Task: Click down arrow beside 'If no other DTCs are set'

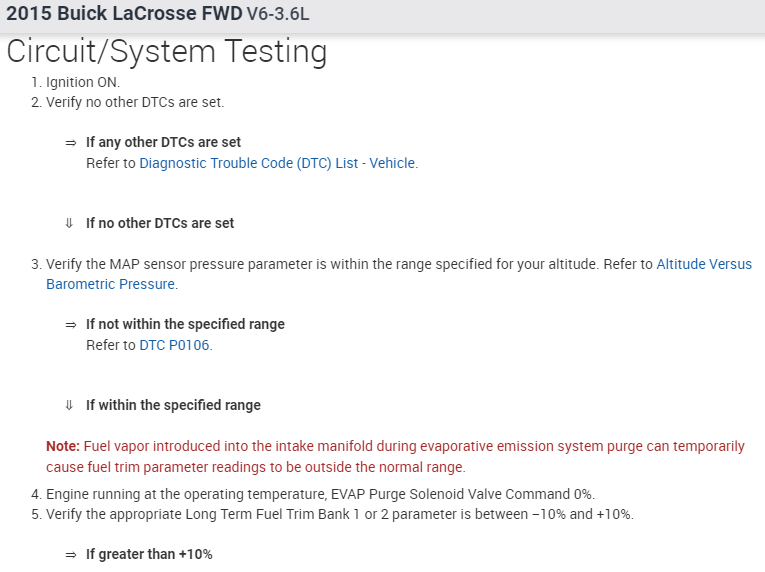Action: (x=70, y=223)
